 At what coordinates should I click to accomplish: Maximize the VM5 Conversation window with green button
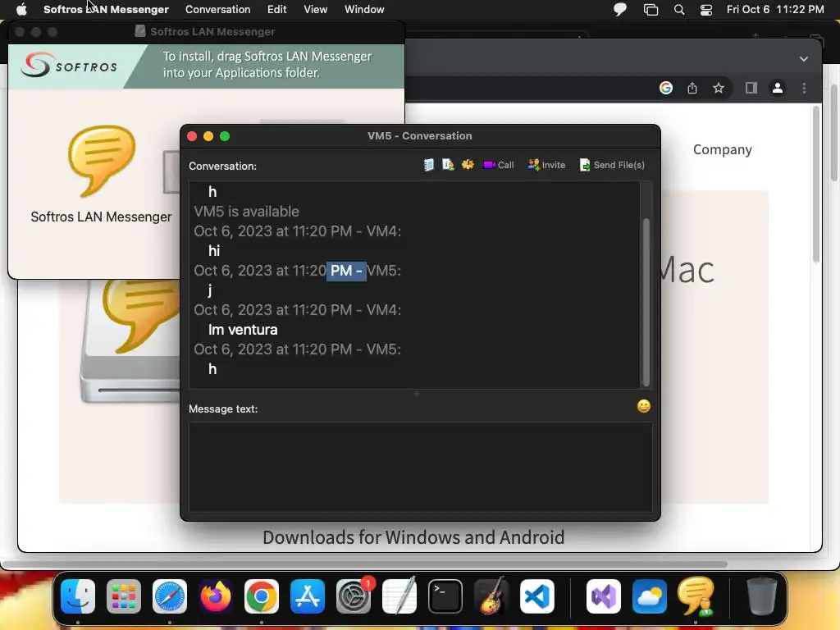tap(225, 136)
